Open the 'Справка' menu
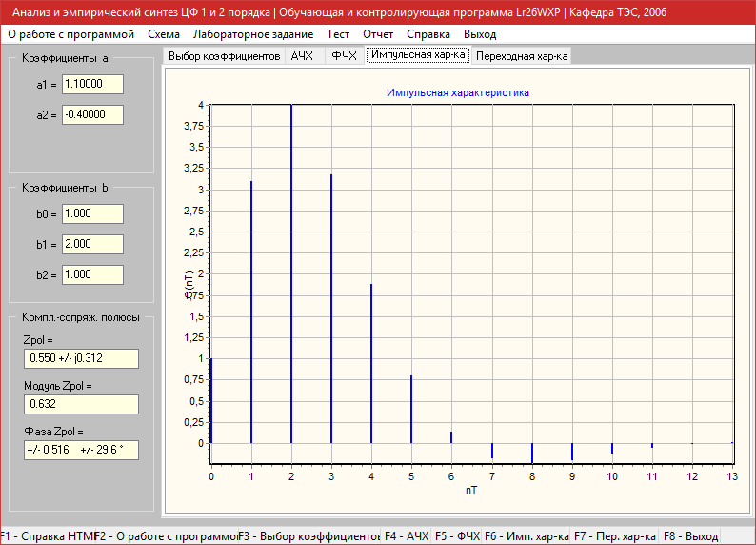This screenshot has width=756, height=545. point(428,34)
